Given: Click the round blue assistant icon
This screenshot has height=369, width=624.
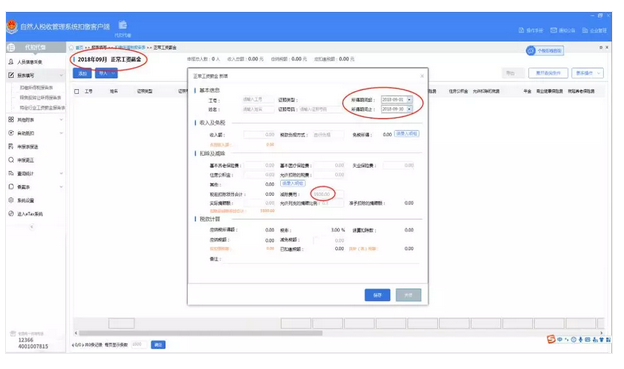Looking at the screenshot, I should click(x=530, y=51).
